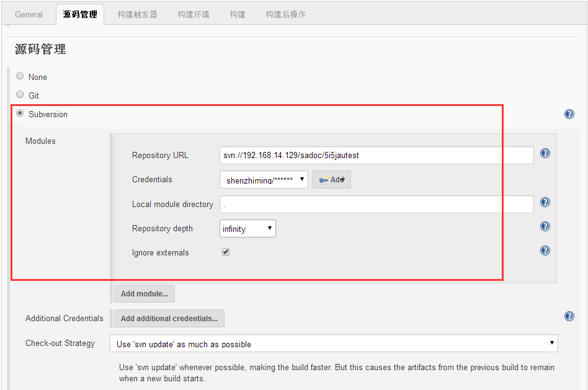Switch to the 源码管理 tab
This screenshot has width=588, height=390.
[x=80, y=15]
